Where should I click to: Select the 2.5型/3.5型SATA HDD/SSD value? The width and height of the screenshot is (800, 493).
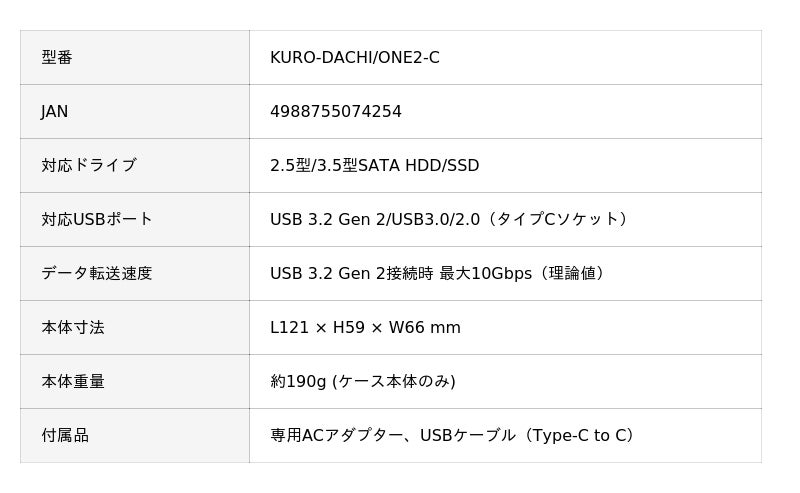click(x=374, y=166)
